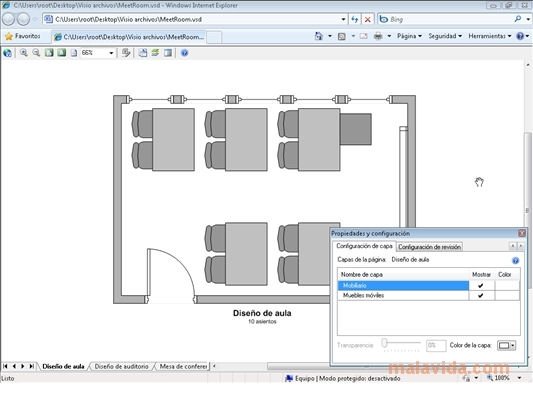Select the MeetRoom browser tab
Viewport: 533px width, 399px height.
point(129,37)
